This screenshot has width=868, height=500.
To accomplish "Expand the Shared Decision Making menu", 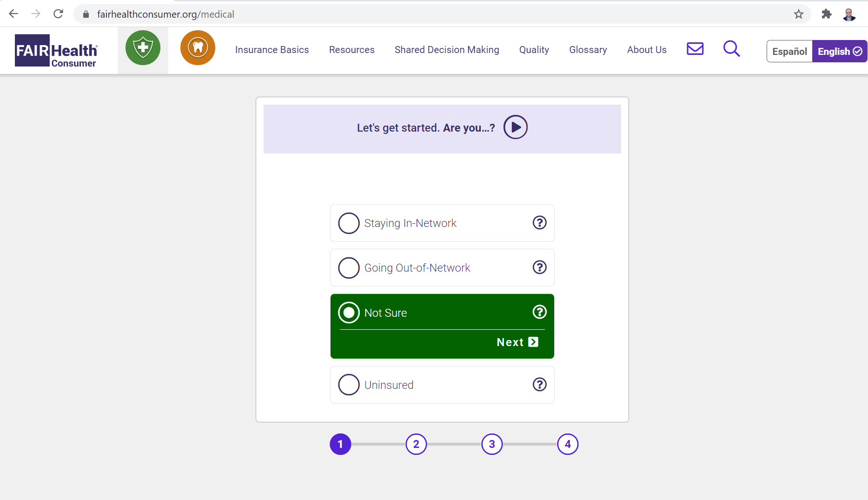I will 447,50.
